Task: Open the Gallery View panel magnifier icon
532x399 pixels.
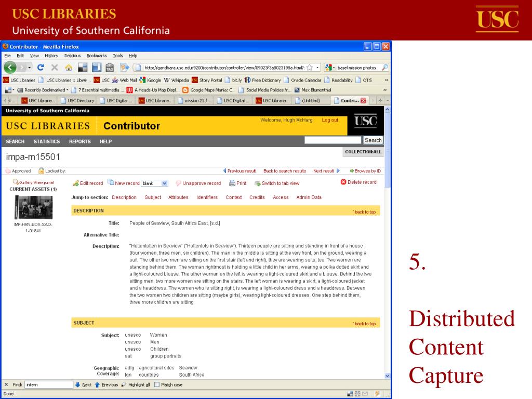Action: tap(15, 182)
